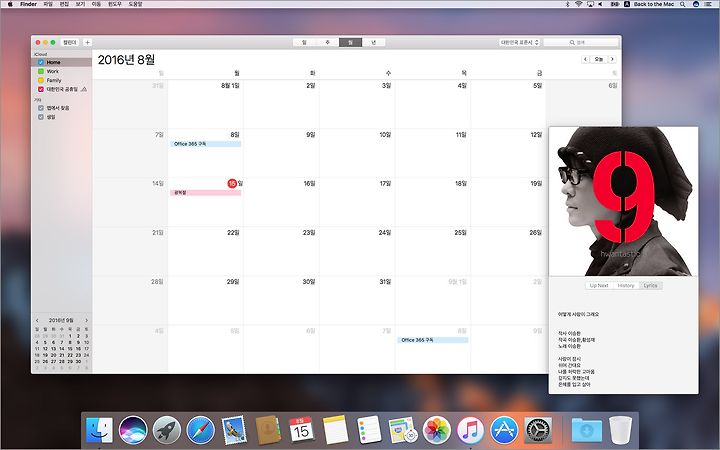The width and height of the screenshot is (720, 450).
Task: Select the Lyrics tab in iTunes panel
Action: 650,285
